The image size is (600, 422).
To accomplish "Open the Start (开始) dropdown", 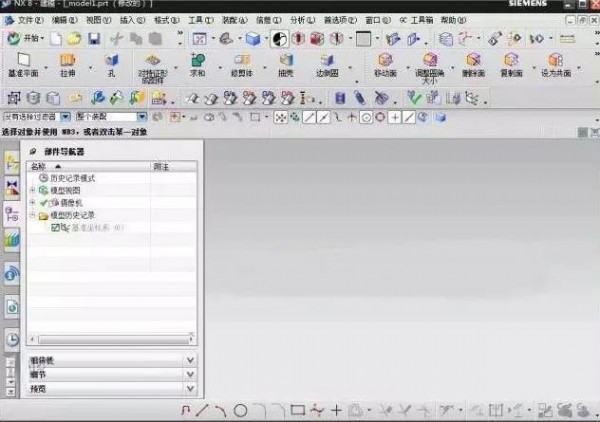I will (25, 38).
